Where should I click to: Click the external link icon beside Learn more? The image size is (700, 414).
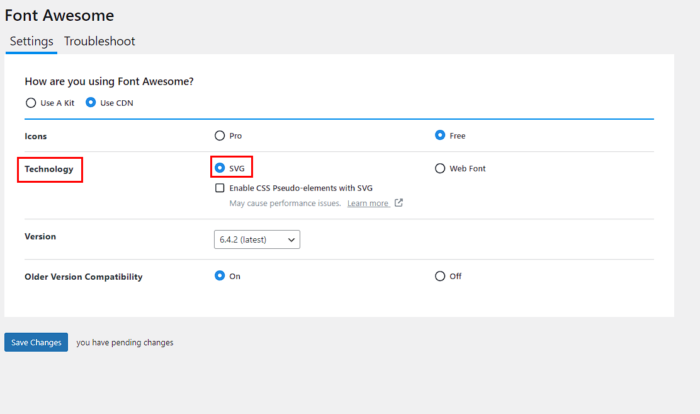click(399, 203)
